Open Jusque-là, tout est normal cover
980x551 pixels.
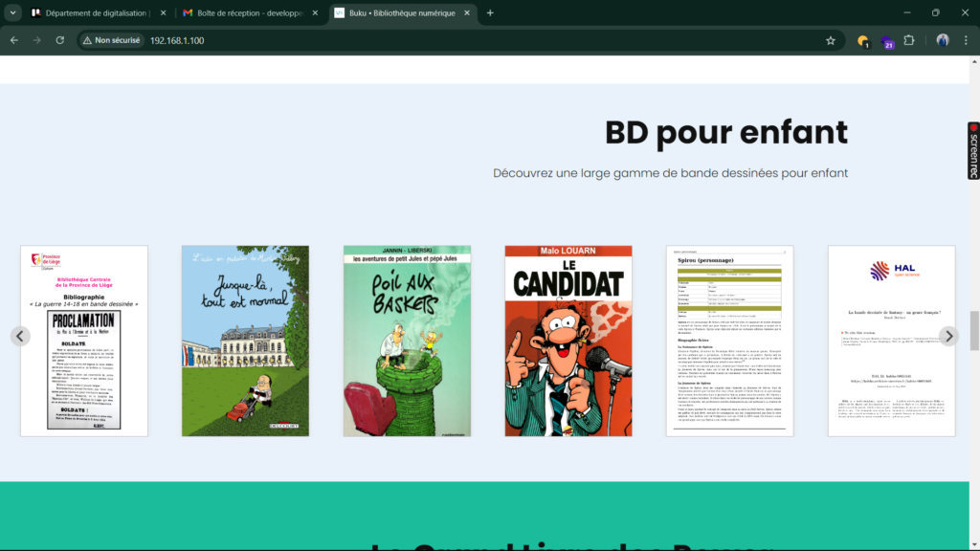coord(245,341)
